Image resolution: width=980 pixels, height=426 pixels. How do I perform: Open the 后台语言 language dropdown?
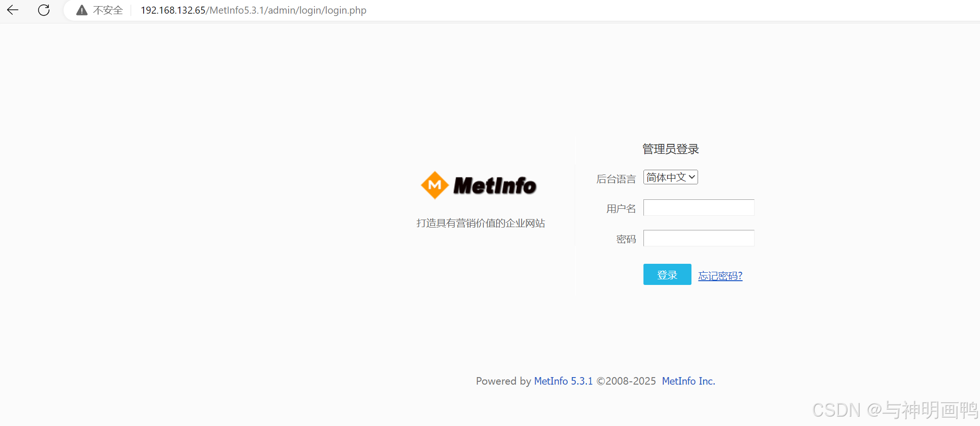click(670, 177)
